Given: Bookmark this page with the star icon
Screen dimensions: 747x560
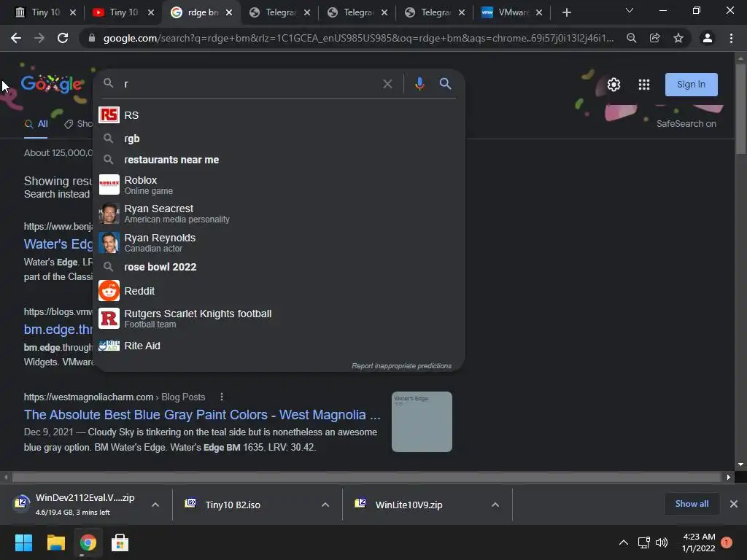Looking at the screenshot, I should [x=678, y=38].
